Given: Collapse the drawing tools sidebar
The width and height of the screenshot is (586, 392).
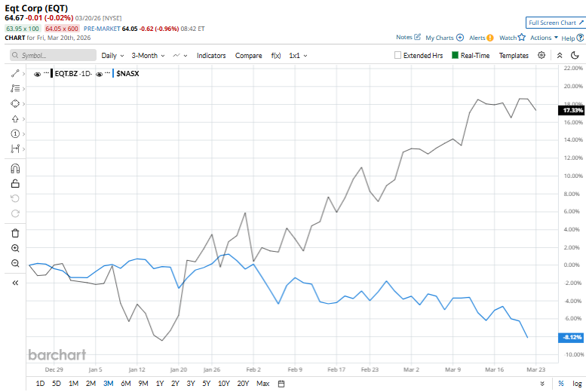Looking at the screenshot, I should [15, 283].
